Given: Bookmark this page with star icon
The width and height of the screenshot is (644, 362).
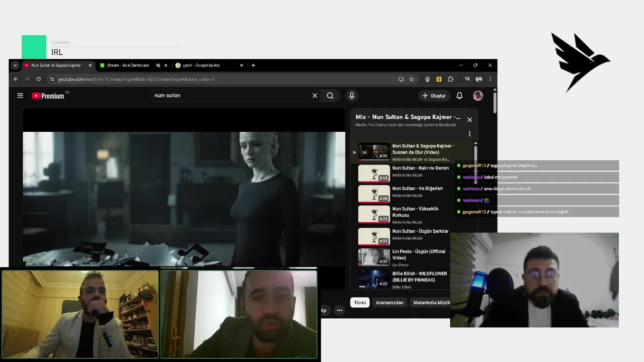Looking at the screenshot, I should point(412,79).
